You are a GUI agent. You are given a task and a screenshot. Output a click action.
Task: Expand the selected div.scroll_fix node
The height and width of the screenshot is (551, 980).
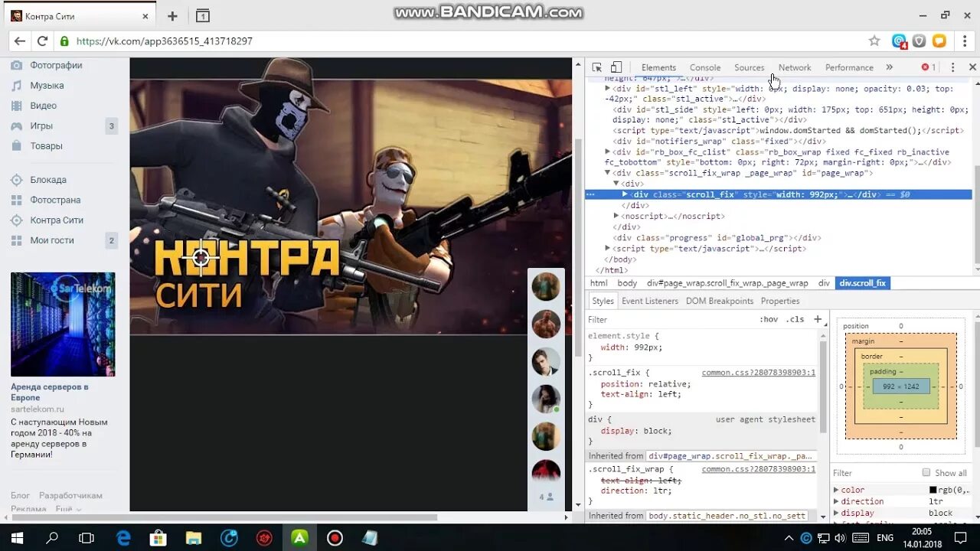point(625,194)
